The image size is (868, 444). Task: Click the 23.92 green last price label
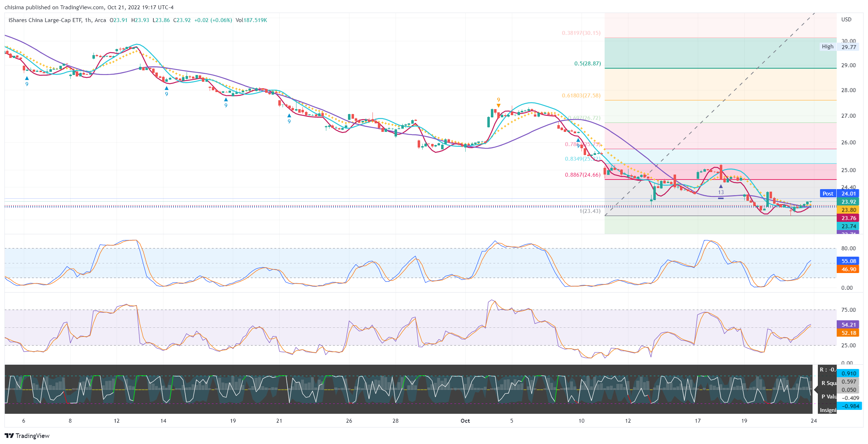848,202
